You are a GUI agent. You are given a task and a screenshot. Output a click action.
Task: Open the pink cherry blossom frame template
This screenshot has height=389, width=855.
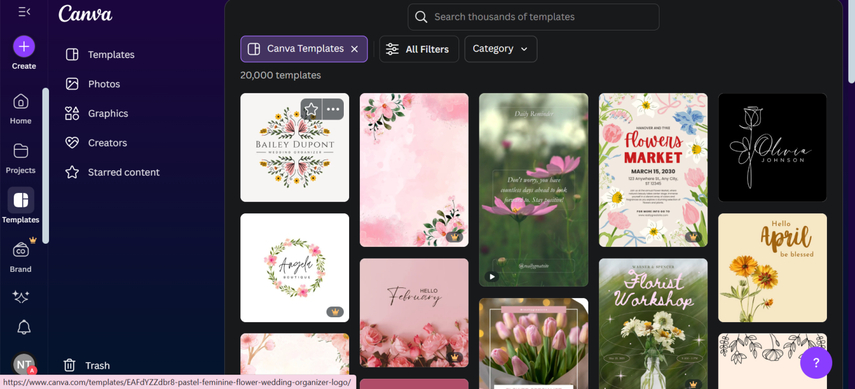click(x=294, y=355)
